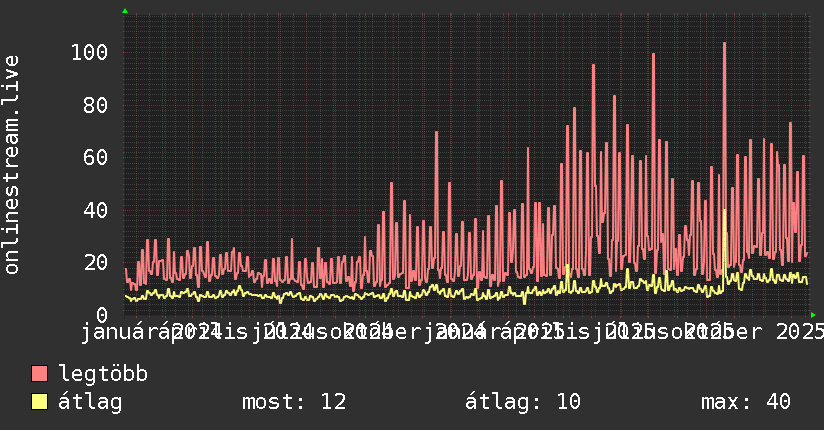This screenshot has height=430, width=824.
Task: Click the 'átlag: 10' statistic
Action: pos(523,402)
